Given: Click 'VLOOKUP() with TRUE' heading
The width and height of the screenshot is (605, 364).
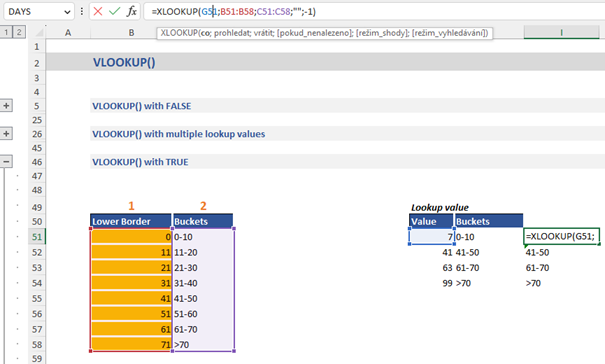Looking at the screenshot, I should pos(140,162).
